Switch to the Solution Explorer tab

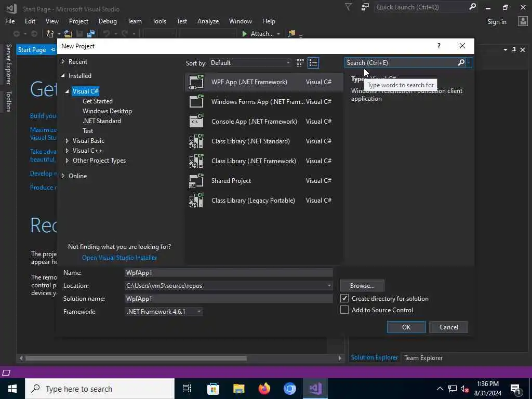(x=374, y=357)
